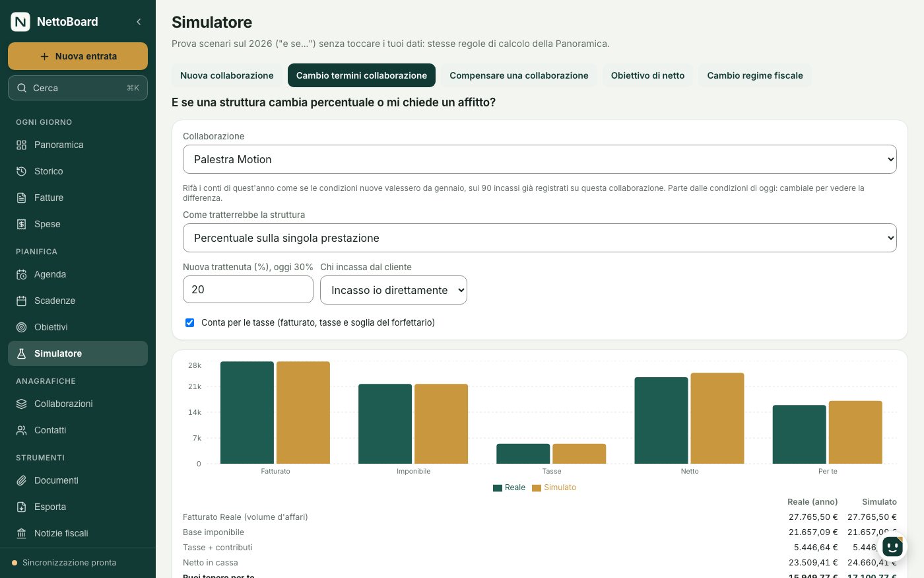Click the green Imponibile Reale bar
Viewport: 924px width, 578px height.
[385, 423]
